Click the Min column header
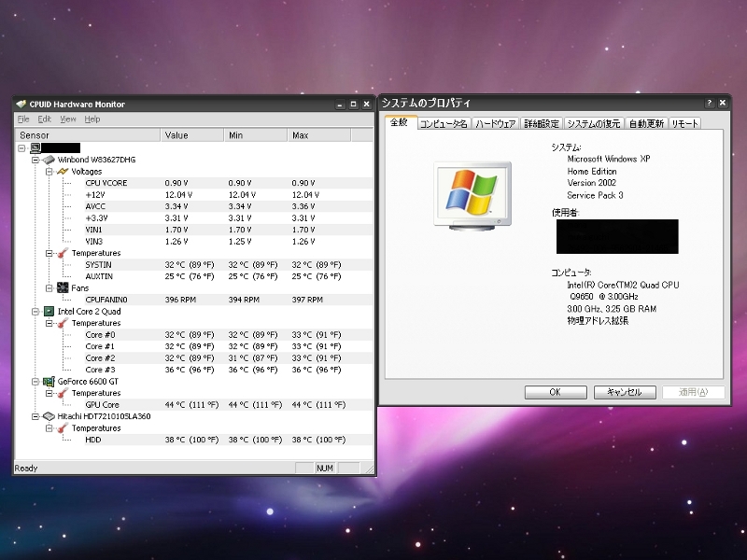Image resolution: width=747 pixels, height=560 pixels. [x=256, y=135]
